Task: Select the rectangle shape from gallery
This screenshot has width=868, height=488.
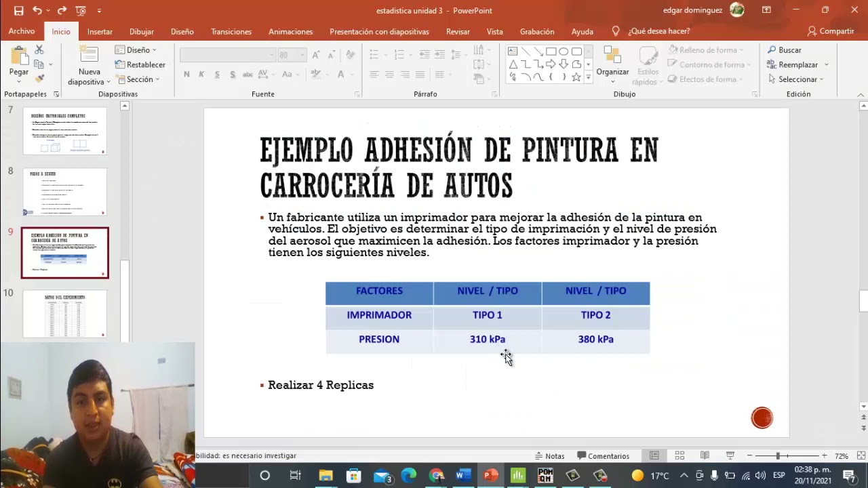Action: pyautogui.click(x=551, y=52)
